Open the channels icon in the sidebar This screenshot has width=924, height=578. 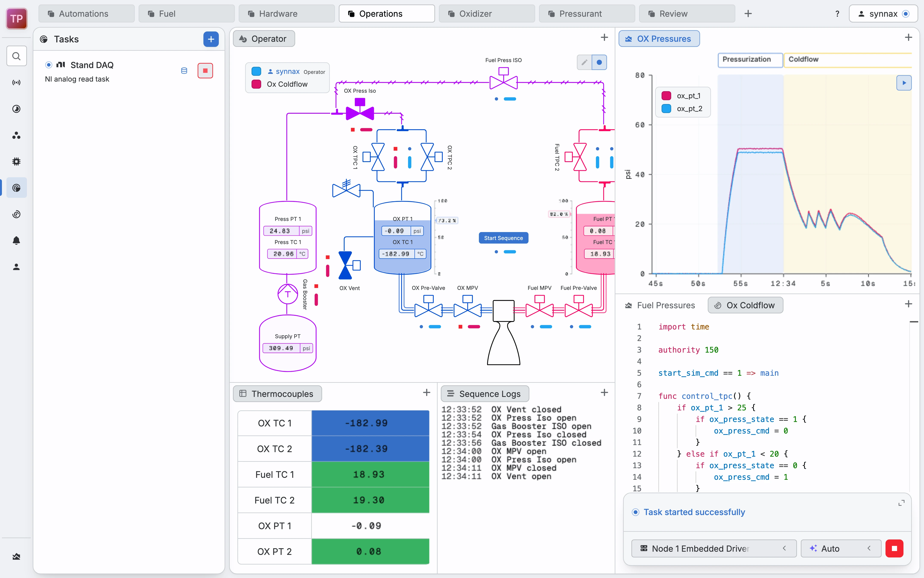click(x=16, y=83)
